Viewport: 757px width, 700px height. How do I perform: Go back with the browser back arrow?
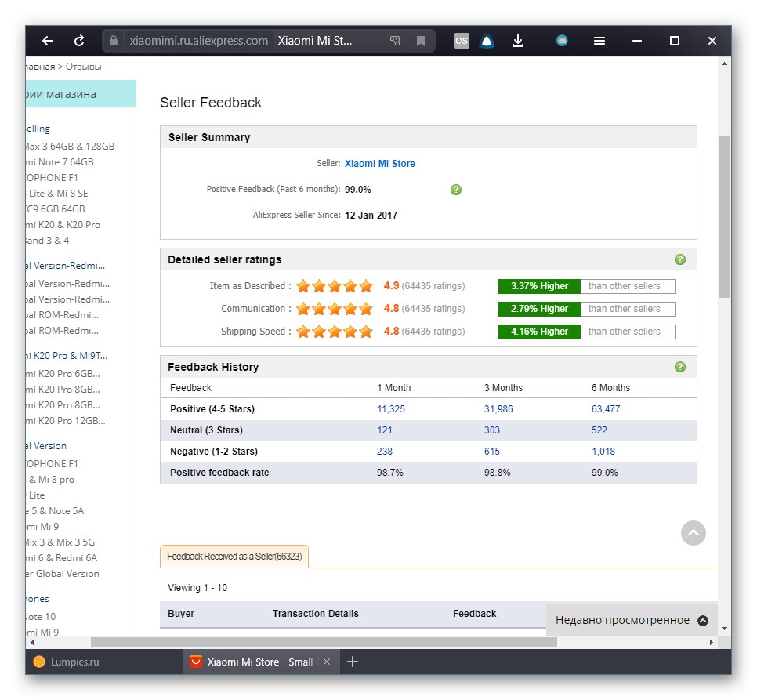click(x=47, y=41)
